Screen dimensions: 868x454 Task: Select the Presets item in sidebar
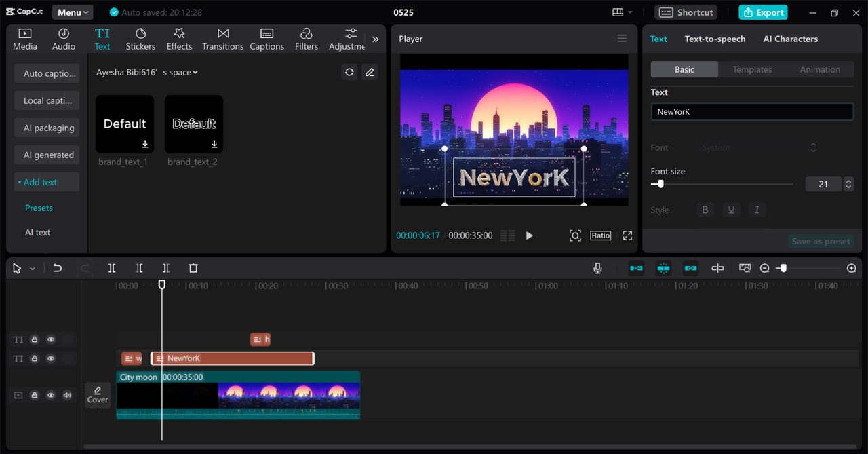39,208
